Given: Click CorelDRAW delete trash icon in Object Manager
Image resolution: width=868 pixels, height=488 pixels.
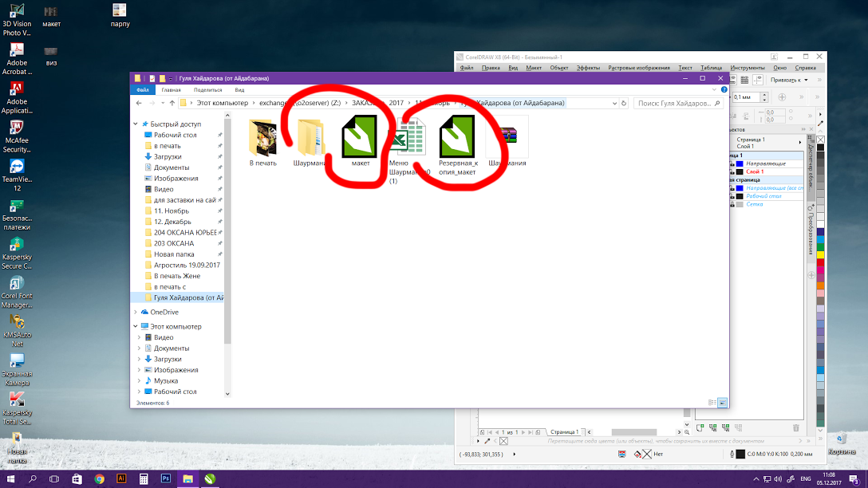Looking at the screenshot, I should point(796,427).
